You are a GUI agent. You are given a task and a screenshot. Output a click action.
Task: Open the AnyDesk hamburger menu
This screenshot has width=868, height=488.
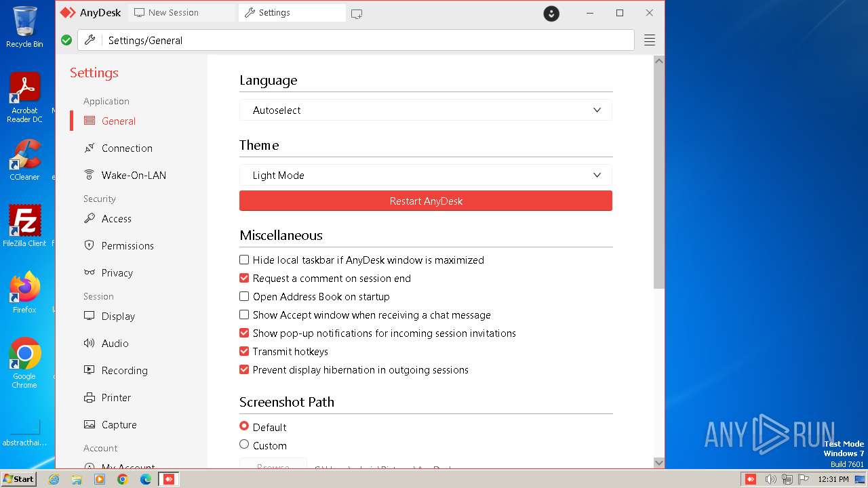(x=650, y=40)
